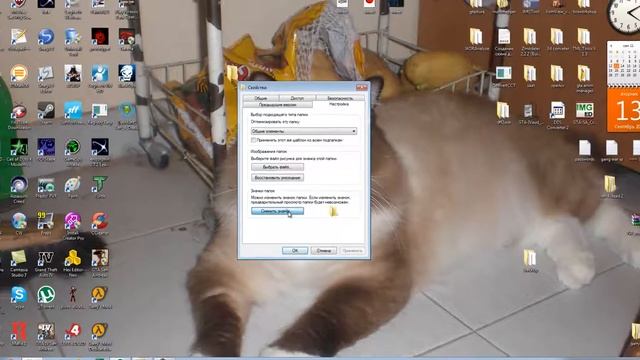The width and height of the screenshot is (640, 360).
Task: Select the Camtasia Studio 7 shortcut
Action: tap(19, 263)
